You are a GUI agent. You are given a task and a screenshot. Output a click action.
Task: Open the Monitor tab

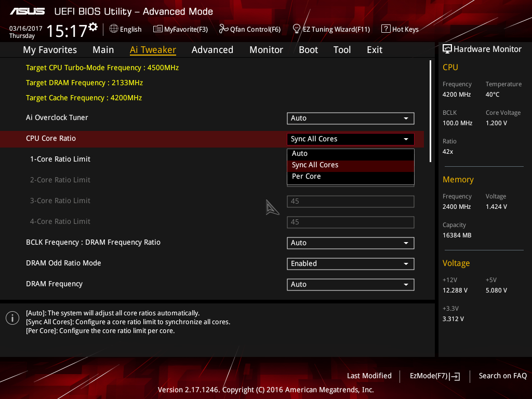pos(267,50)
